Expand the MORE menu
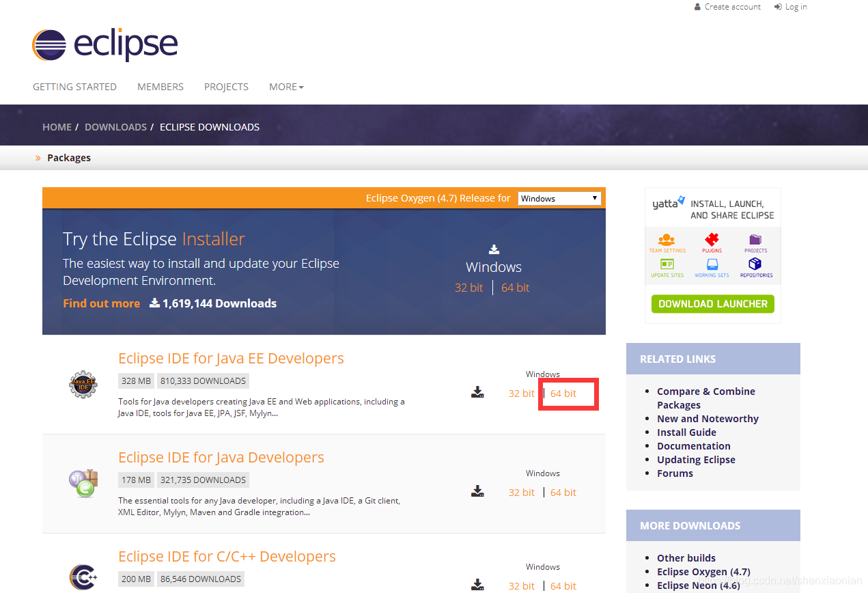Screen dimensions: 868x593 pos(286,87)
